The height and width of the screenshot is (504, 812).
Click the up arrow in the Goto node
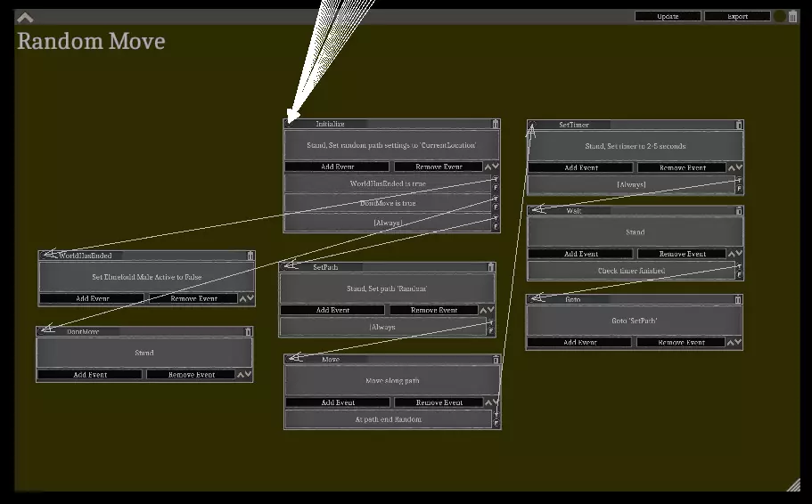(x=731, y=342)
